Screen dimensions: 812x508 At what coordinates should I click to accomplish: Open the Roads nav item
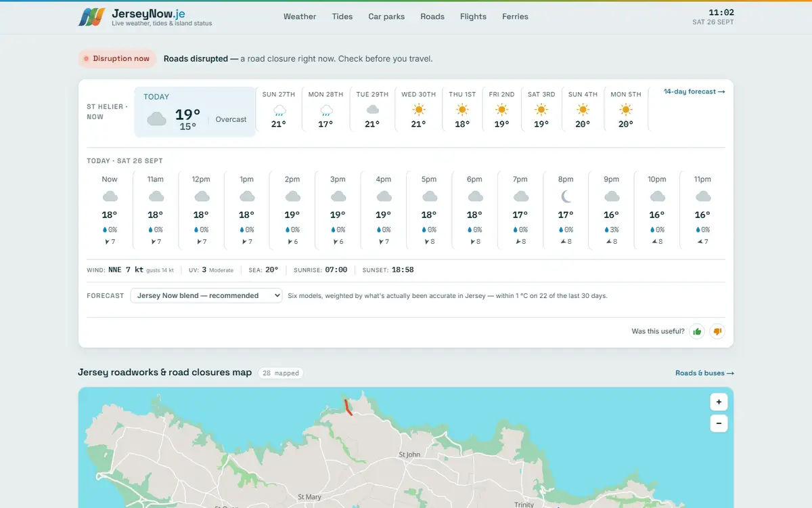point(432,16)
